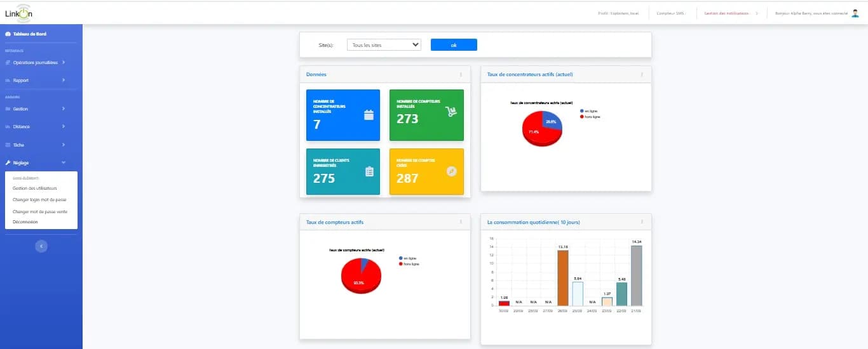Expand the Rapport menu chevron
This screenshot has width=868, height=349.
pyautogui.click(x=64, y=81)
